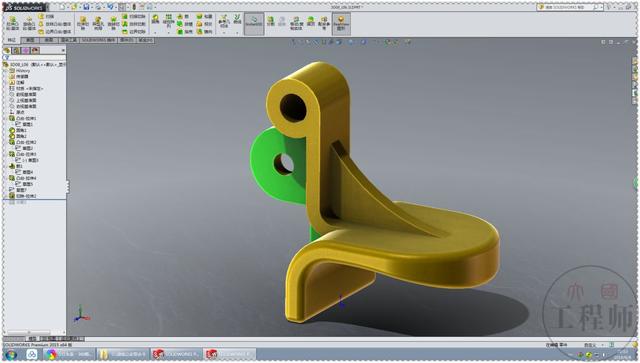This screenshot has width=640, height=363.
Task: Choose the Swept Cut (扫描切除) tool
Action: pos(133,16)
